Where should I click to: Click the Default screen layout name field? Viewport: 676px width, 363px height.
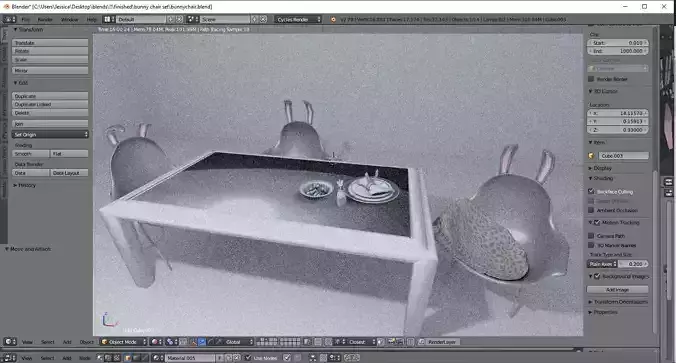pyautogui.click(x=141, y=19)
